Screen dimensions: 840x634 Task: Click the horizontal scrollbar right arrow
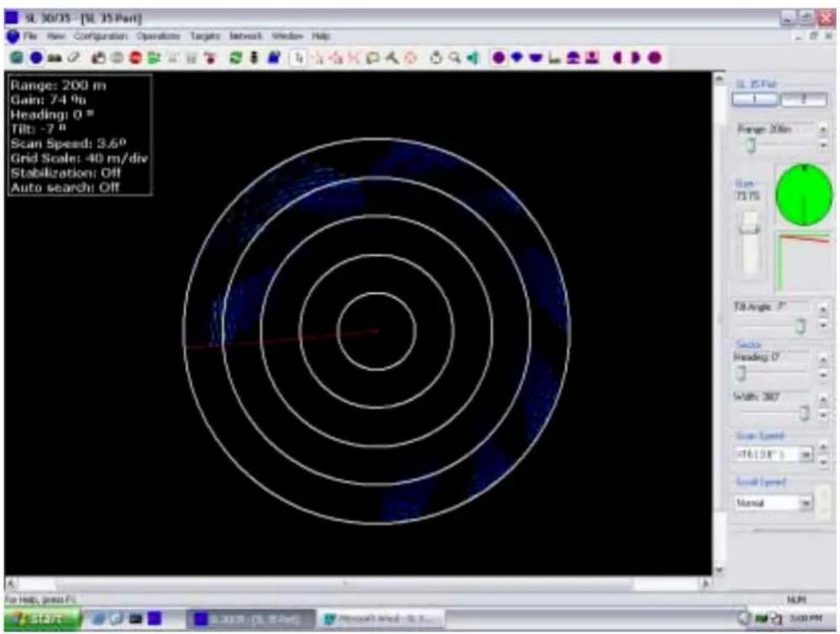point(706,583)
